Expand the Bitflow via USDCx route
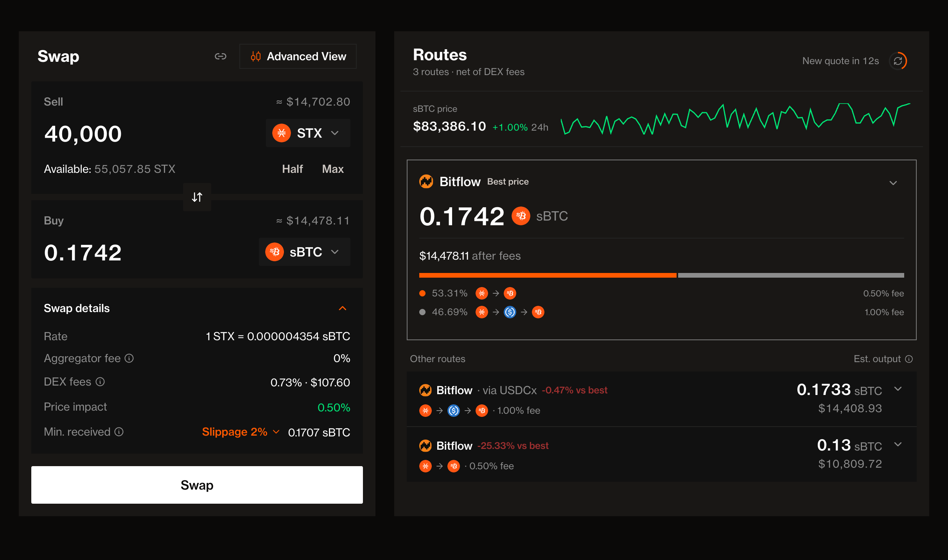948x560 pixels. [x=898, y=389]
